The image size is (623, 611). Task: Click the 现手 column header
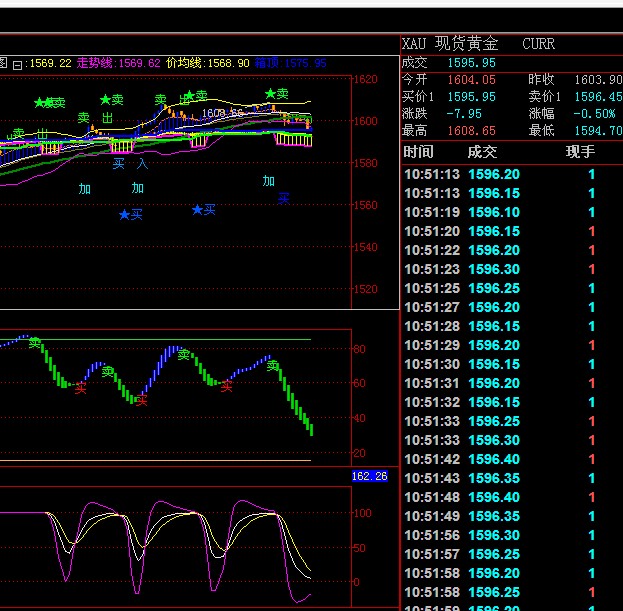tap(580, 152)
